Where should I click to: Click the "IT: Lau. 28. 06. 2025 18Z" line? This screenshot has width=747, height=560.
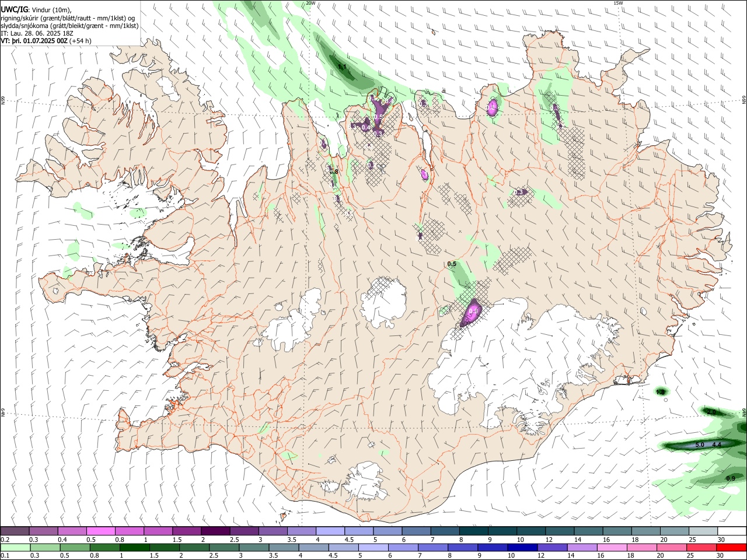pyautogui.click(x=36, y=33)
